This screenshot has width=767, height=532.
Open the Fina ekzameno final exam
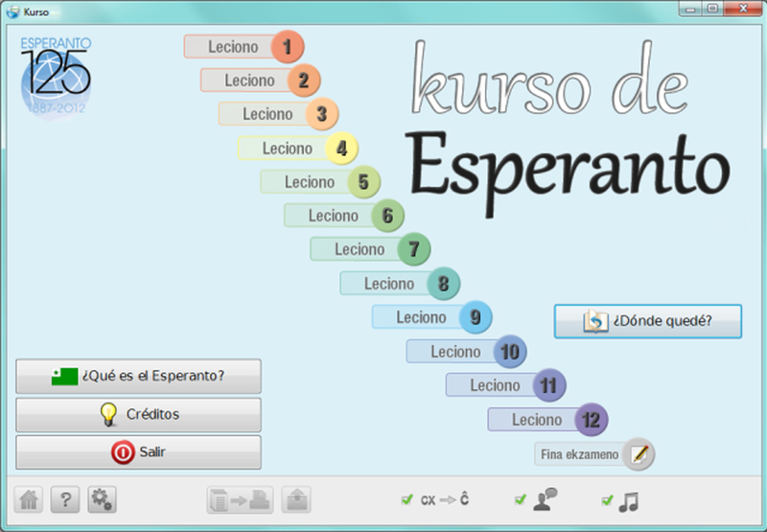pos(594,454)
